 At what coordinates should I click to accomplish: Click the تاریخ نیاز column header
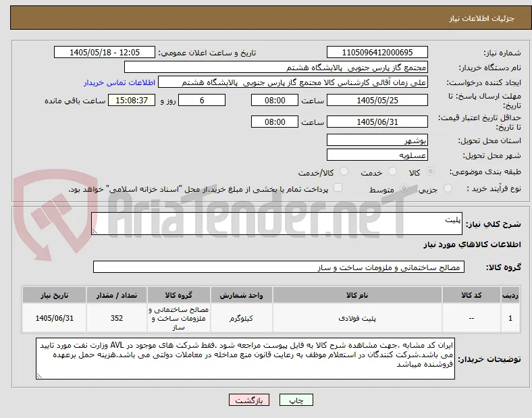54,295
